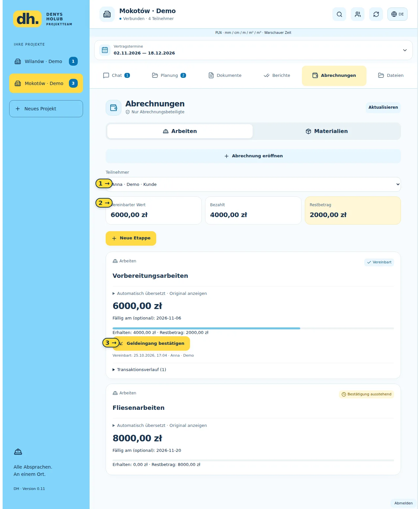The image size is (420, 509).
Task: Click Wilanów notification badge 1
Action: coord(73,61)
